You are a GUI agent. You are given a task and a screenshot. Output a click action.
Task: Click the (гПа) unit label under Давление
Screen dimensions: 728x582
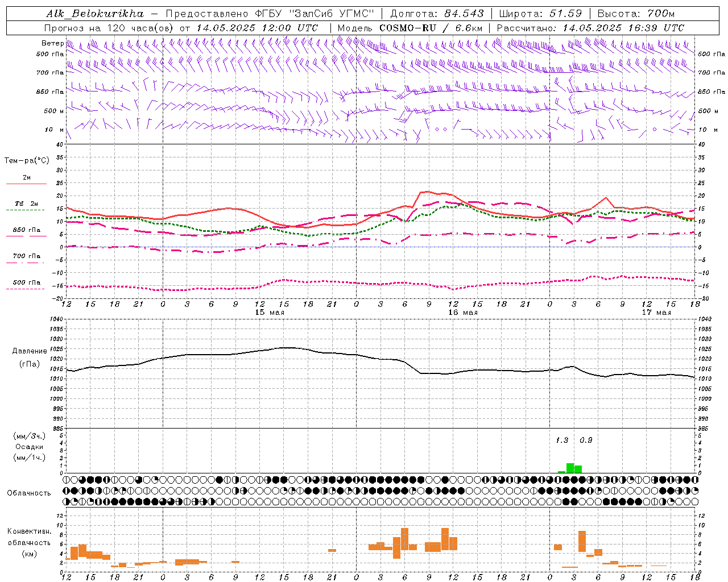point(28,364)
